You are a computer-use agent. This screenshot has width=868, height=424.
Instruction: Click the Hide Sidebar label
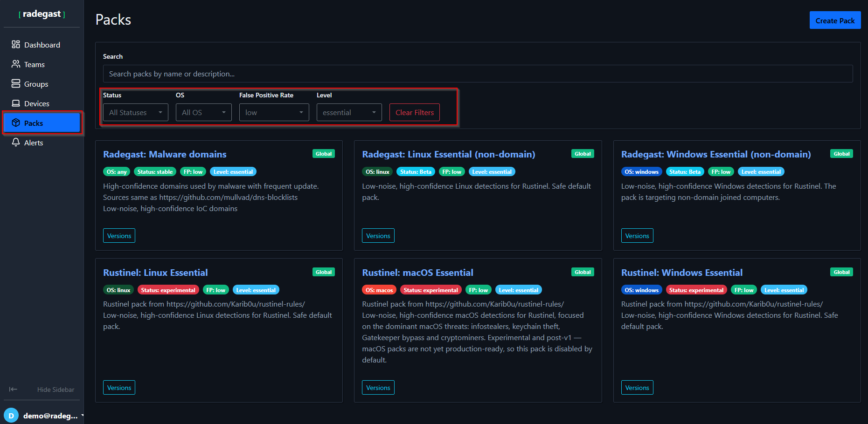[x=56, y=390]
